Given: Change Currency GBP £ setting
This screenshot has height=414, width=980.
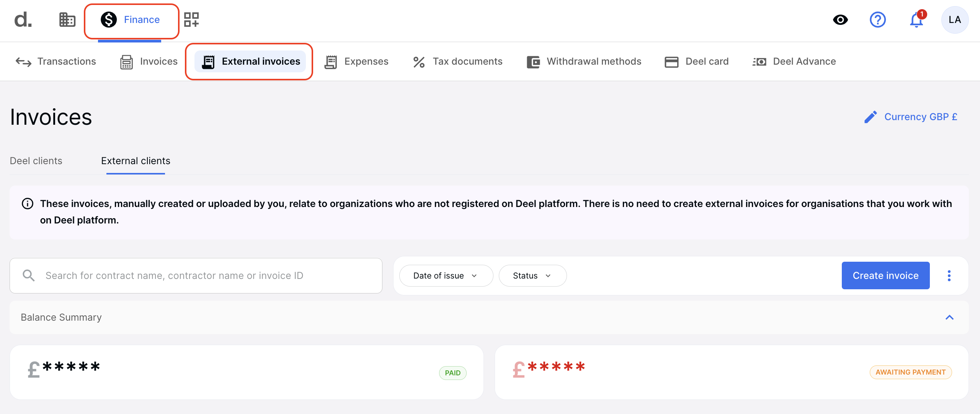Looking at the screenshot, I should coord(910,117).
